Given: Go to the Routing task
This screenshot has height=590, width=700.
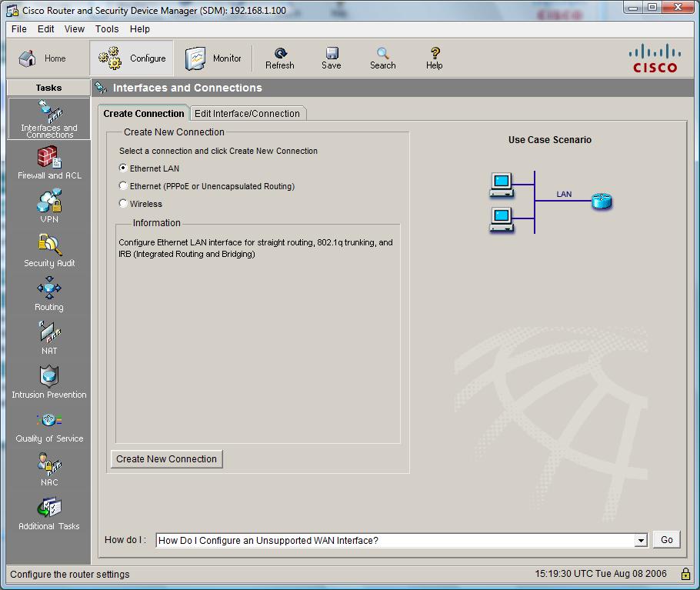Looking at the screenshot, I should pyautogui.click(x=49, y=294).
